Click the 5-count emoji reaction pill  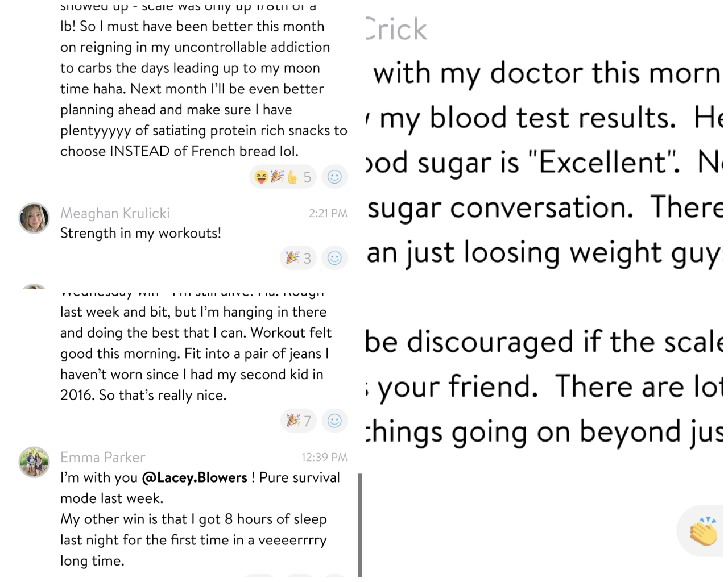click(284, 177)
